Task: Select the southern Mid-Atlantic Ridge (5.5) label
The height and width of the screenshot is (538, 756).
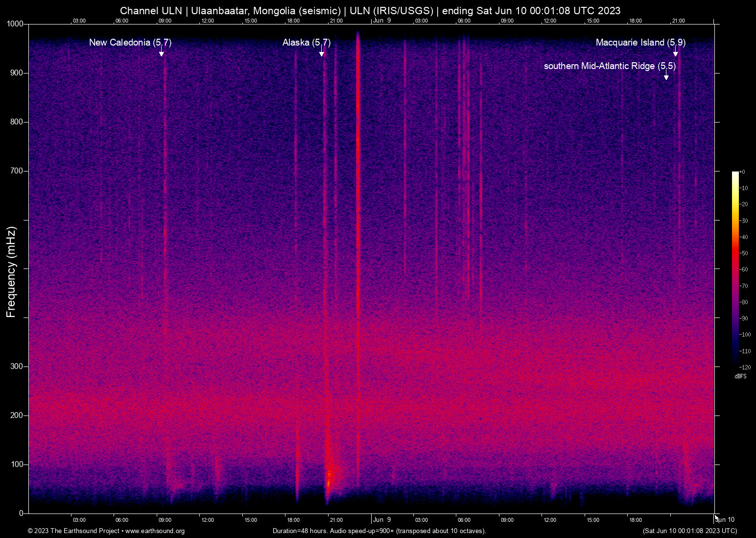Action: tap(610, 66)
